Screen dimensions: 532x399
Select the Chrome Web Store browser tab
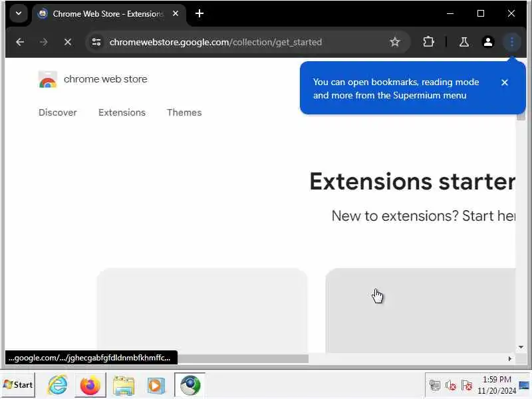coord(108,14)
